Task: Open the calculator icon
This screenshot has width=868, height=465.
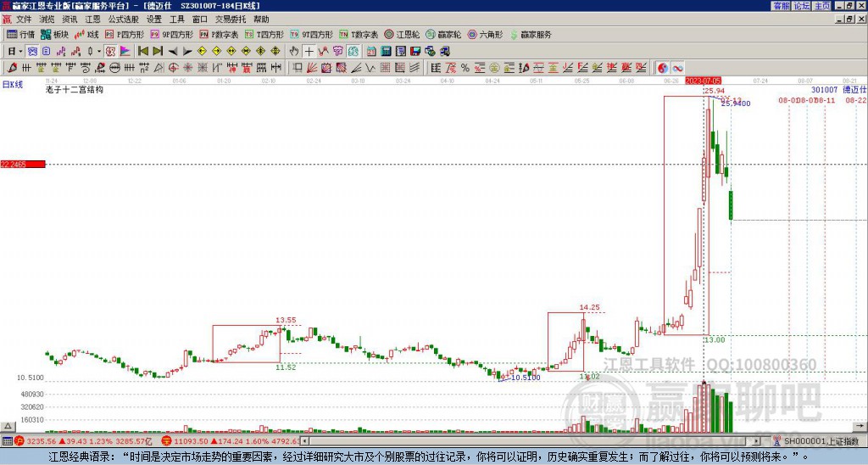Action: tap(386, 52)
